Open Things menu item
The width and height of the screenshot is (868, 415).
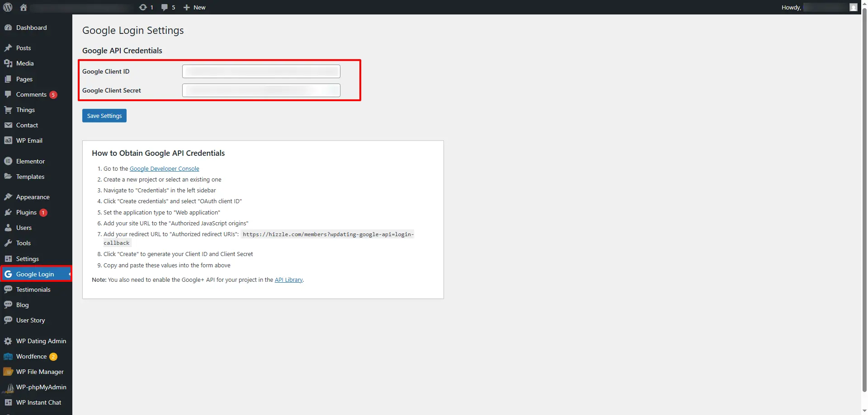(x=36, y=110)
